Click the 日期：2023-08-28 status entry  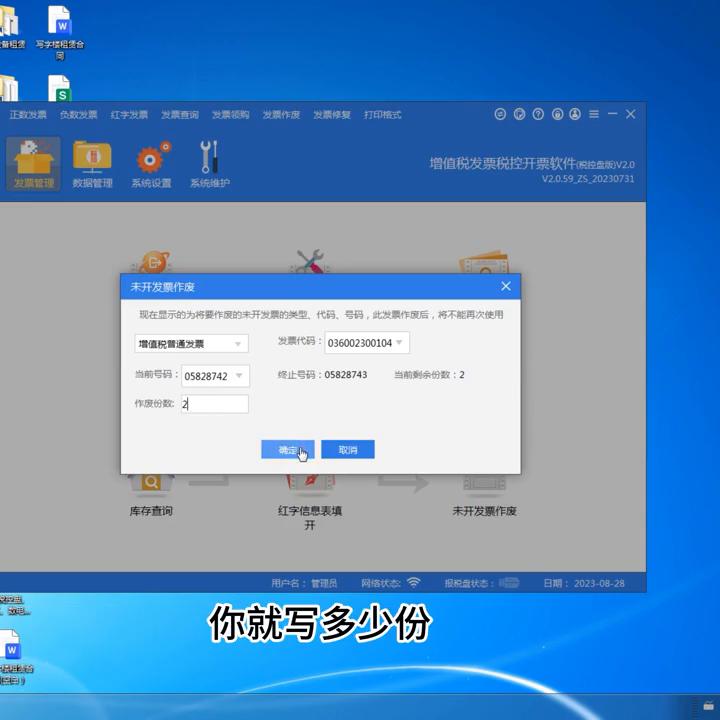[x=584, y=583]
